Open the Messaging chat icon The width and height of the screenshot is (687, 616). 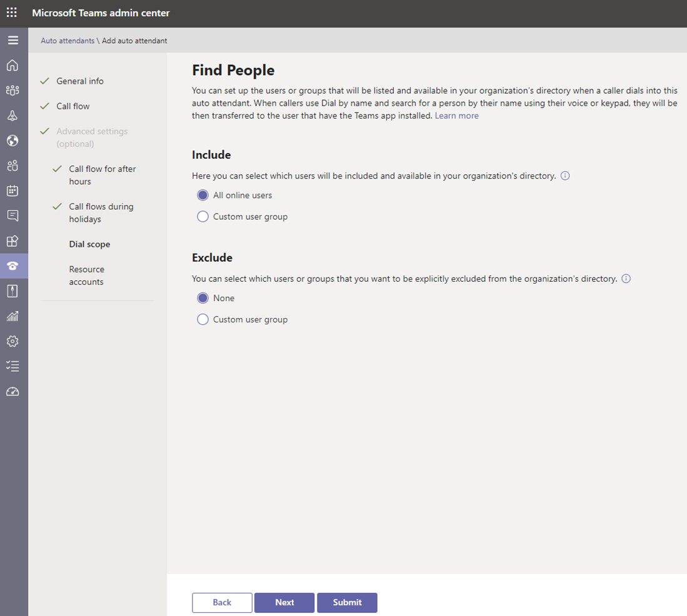click(13, 216)
